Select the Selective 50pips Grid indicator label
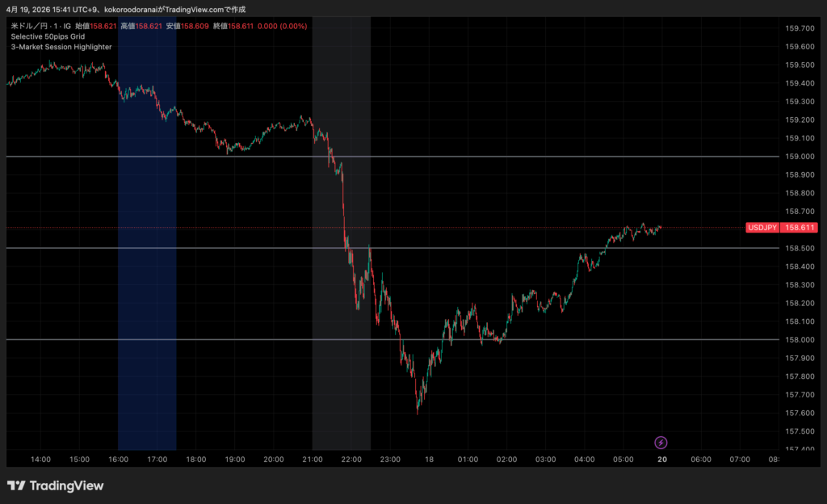The image size is (827, 504). (48, 36)
